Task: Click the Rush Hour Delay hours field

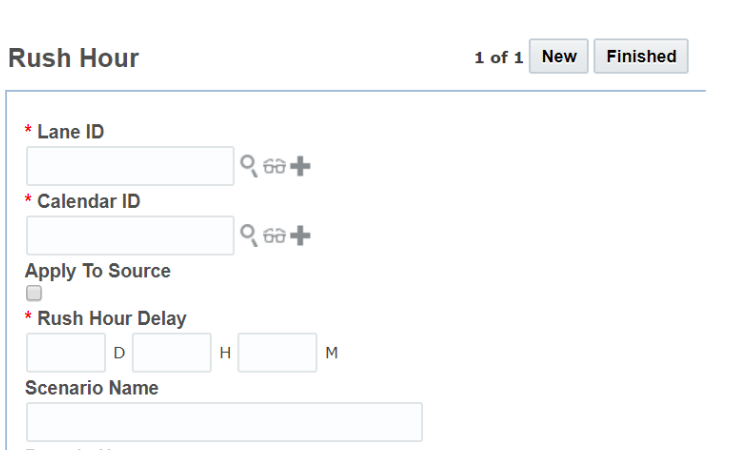Action: coord(172,353)
